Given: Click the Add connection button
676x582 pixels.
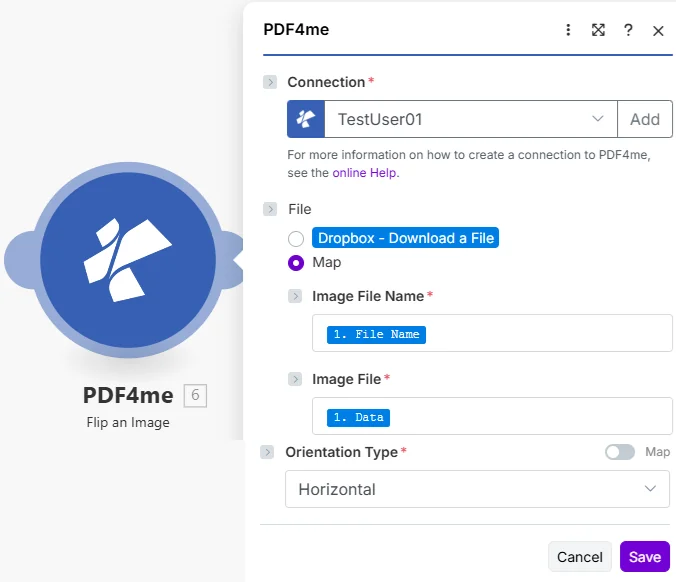Looking at the screenshot, I should (645, 119).
